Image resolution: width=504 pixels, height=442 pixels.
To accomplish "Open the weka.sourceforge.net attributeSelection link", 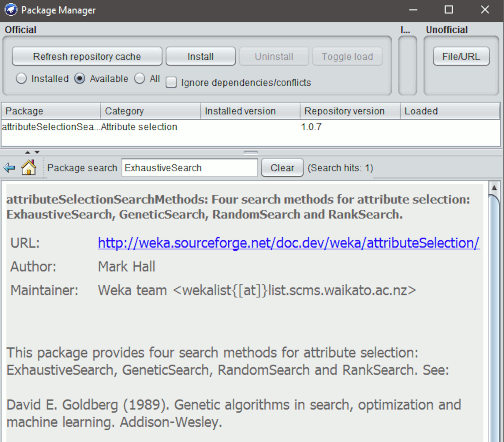I will tap(289, 243).
